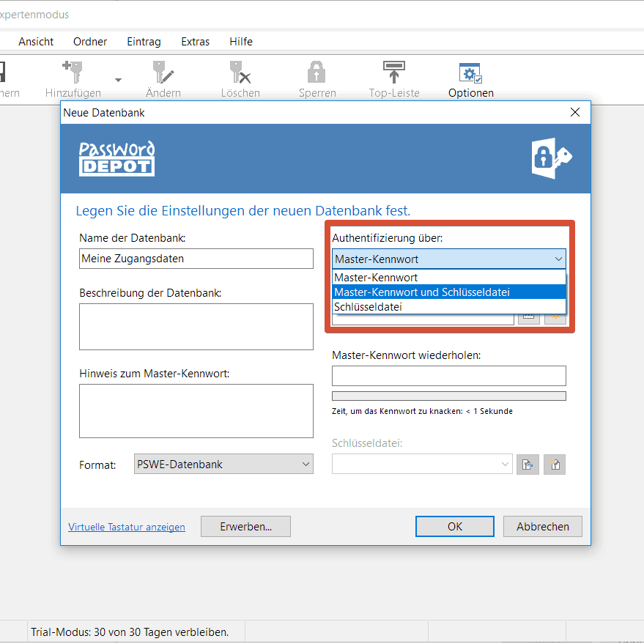Click the Beschreibung der Datenbank text area

(x=196, y=327)
